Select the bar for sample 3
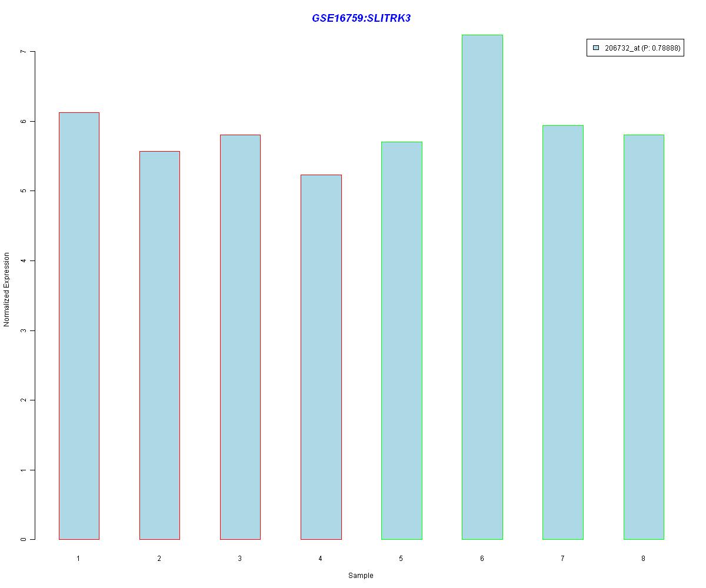The height and width of the screenshot is (588, 706). point(240,337)
